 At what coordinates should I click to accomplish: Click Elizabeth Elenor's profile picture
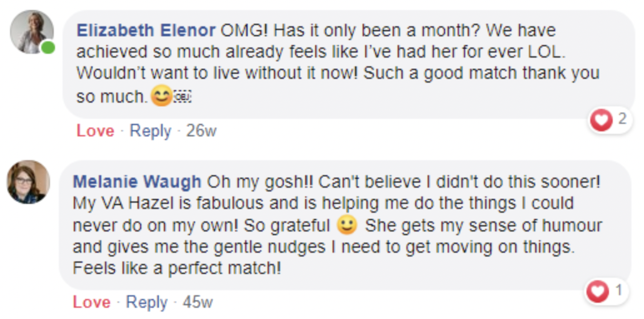tap(32, 31)
